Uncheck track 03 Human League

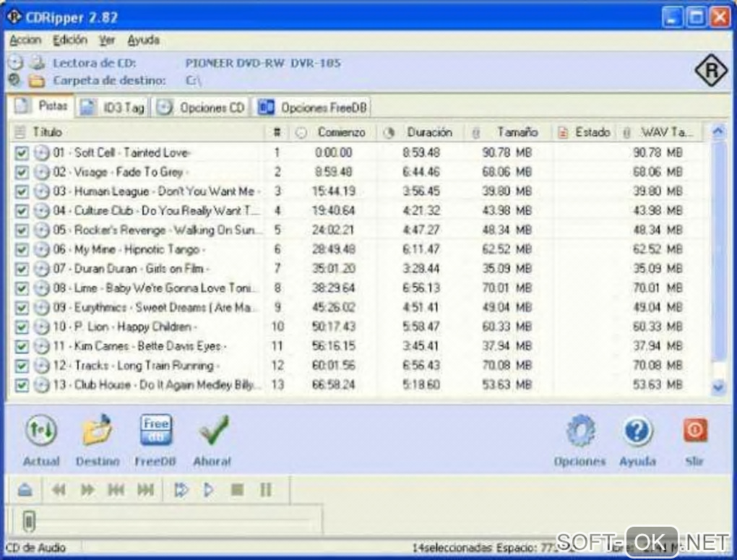coord(22,191)
